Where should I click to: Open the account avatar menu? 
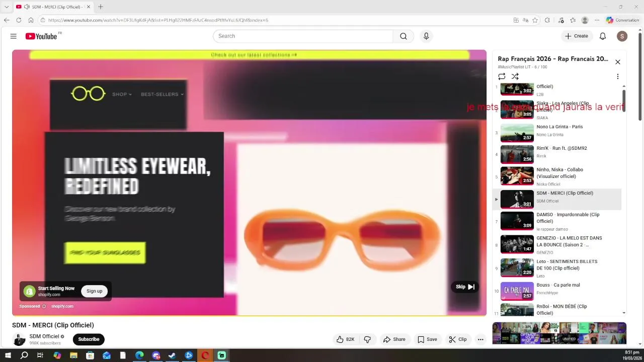[x=622, y=36]
